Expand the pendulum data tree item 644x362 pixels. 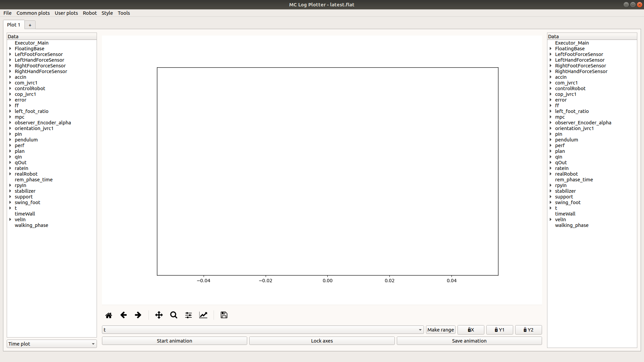pos(10,139)
